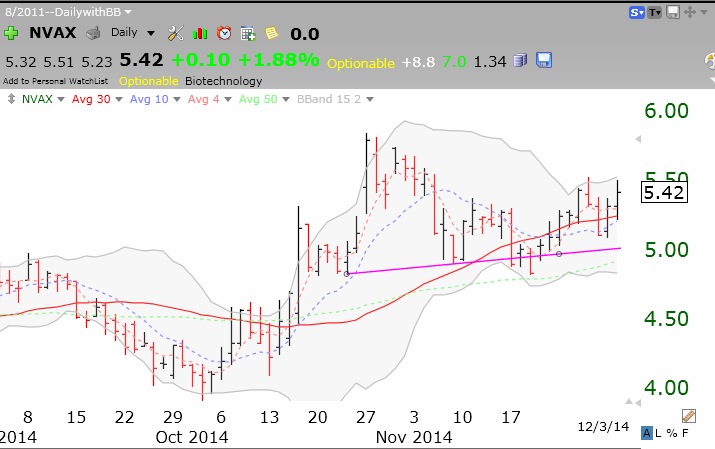Click the Oct 2014 time axis label
Screen dimensions: 715x449
point(192,437)
